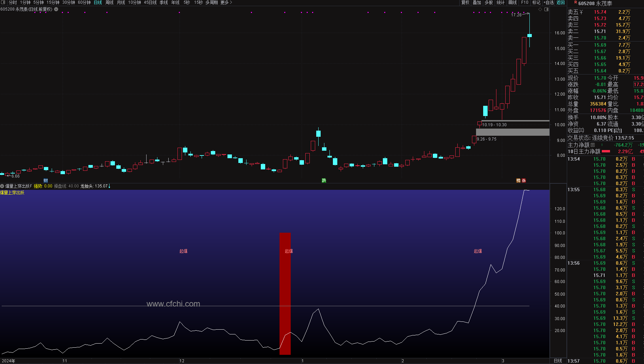Open the 多周期 multi-period view
This screenshot has height=364, width=644.
[x=211, y=2]
